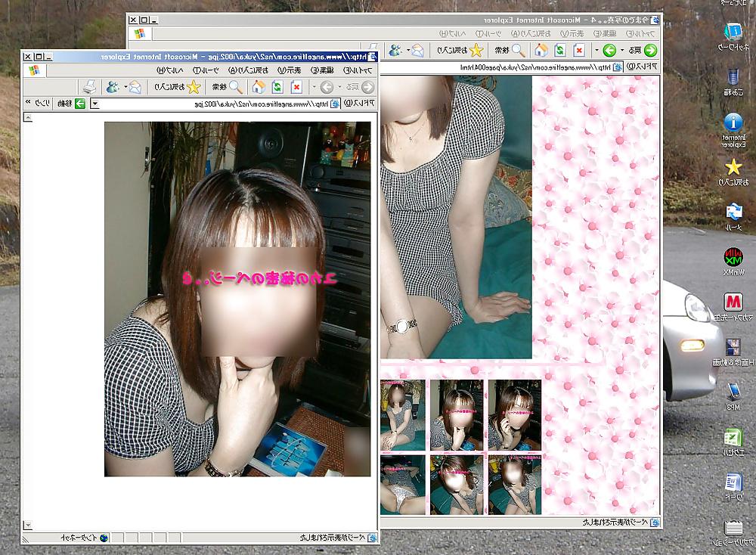Select the Favorites star desktop icon
This screenshot has width=756, height=555.
click(x=733, y=172)
